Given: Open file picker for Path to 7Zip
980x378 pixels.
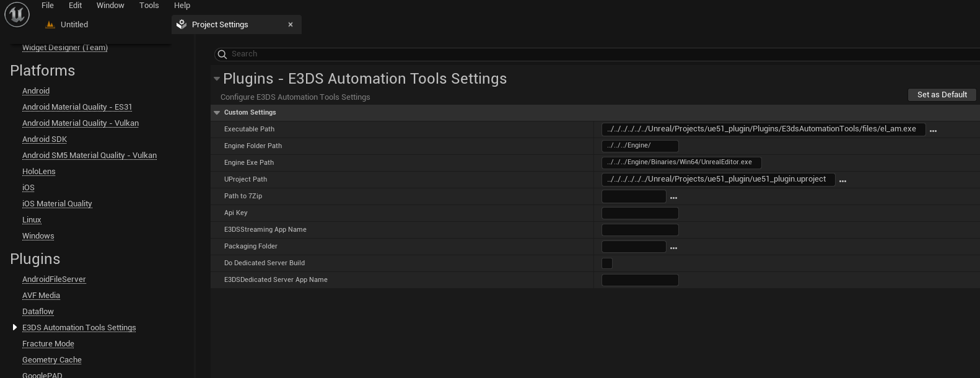Looking at the screenshot, I should [x=673, y=197].
